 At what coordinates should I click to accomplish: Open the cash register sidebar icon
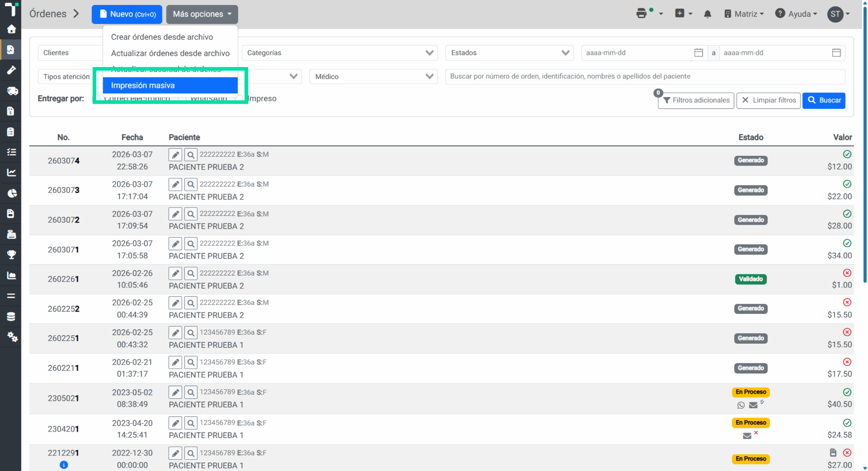point(11,234)
